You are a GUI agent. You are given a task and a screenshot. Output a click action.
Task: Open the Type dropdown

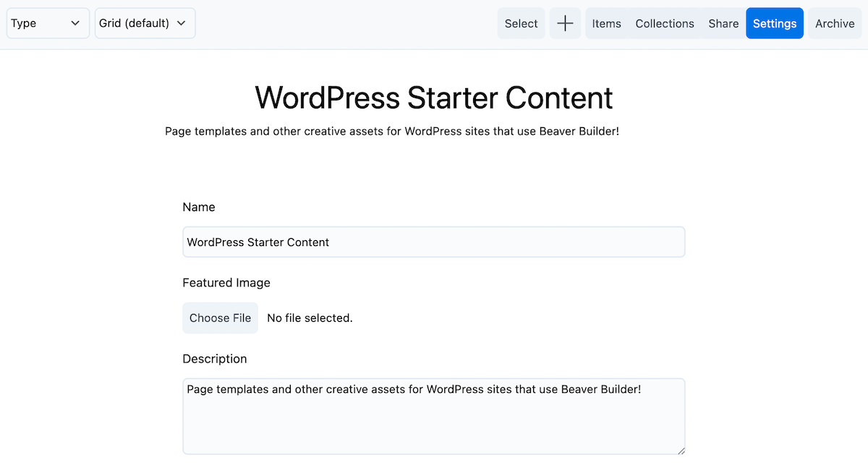click(x=48, y=23)
